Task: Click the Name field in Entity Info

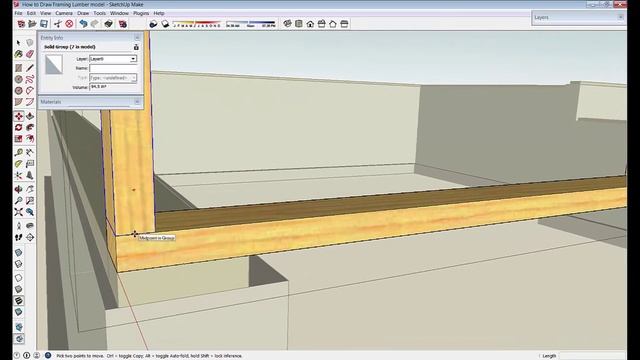Action: [x=113, y=68]
